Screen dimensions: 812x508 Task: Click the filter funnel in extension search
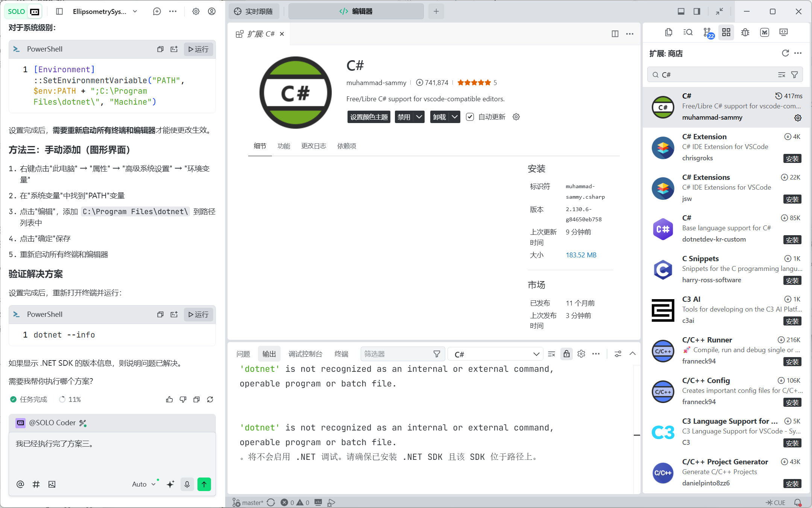click(x=795, y=75)
